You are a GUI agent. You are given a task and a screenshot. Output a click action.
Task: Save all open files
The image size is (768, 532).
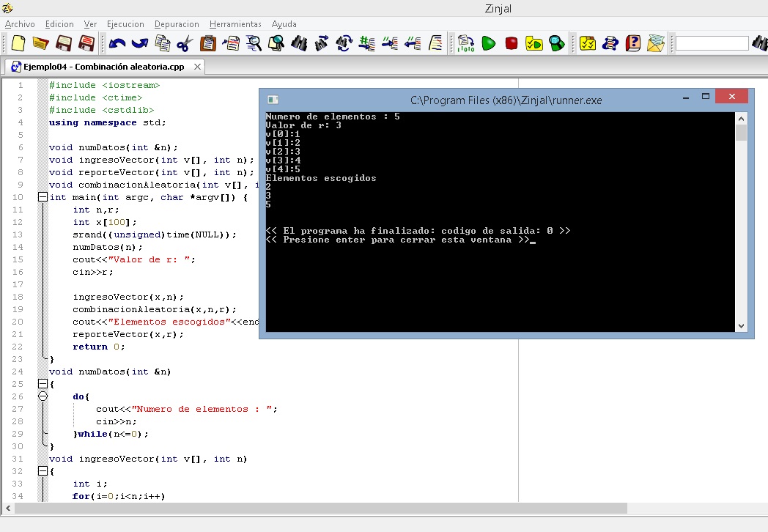pyautogui.click(x=86, y=45)
